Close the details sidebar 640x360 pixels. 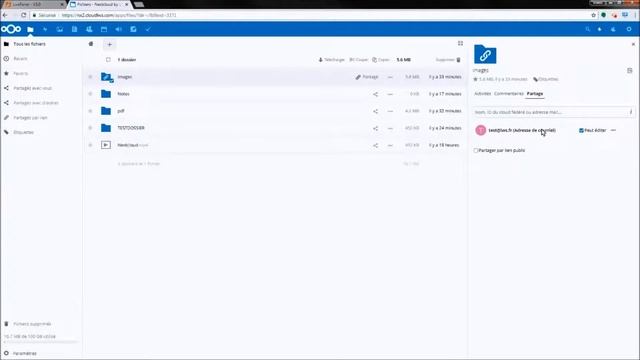pyautogui.click(x=633, y=44)
